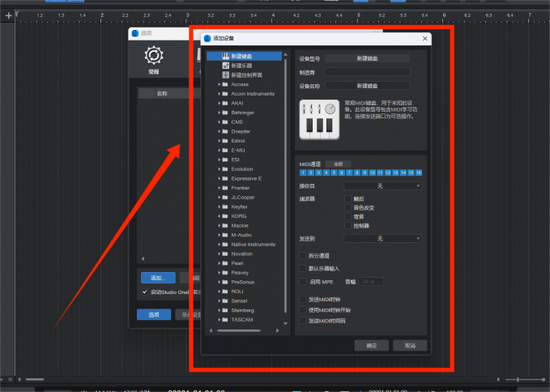
Task: Select the New Keyboard piano icon
Action: 225,56
